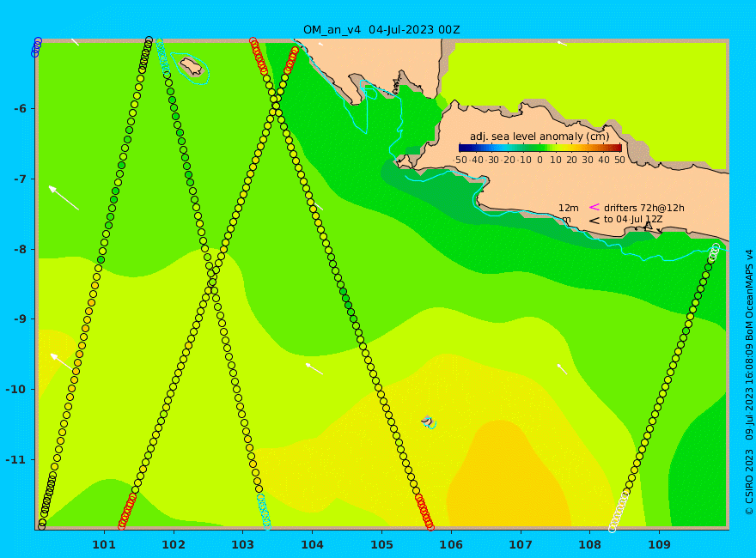Click the magenta drifter arrow legend symbol
Viewport: 756px width, 558px height.
(x=594, y=207)
